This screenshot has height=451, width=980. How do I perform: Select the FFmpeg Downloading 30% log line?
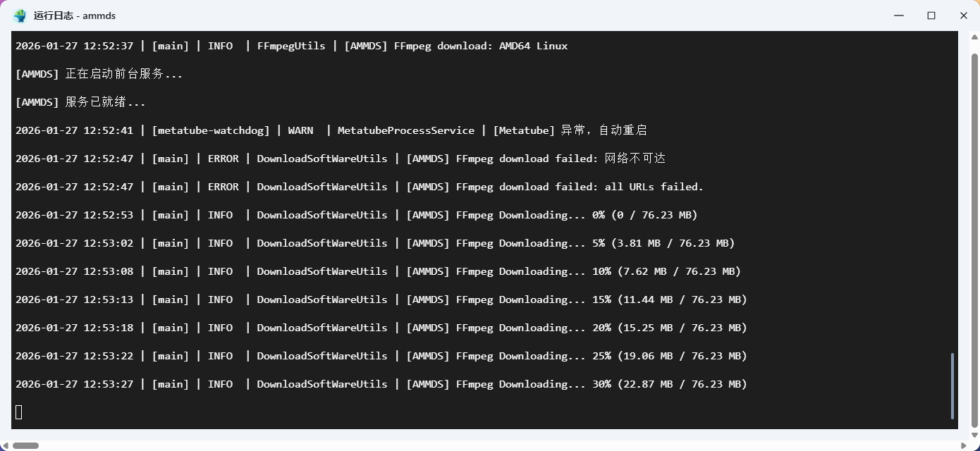[381, 383]
